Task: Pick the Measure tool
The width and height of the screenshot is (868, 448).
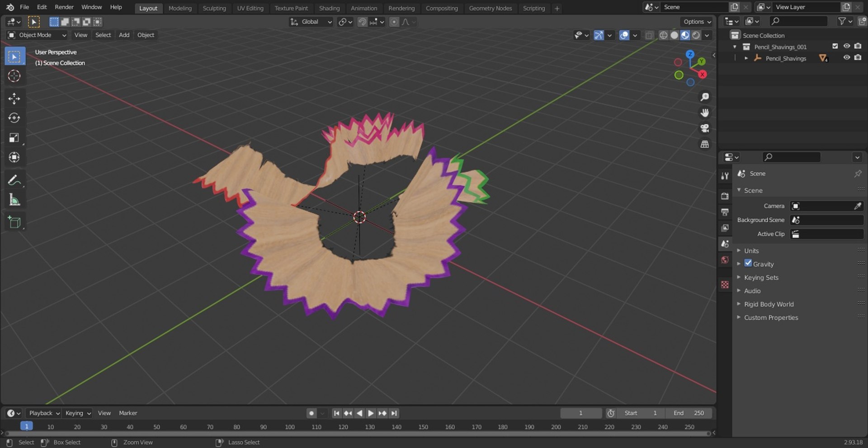Action: coord(14,200)
